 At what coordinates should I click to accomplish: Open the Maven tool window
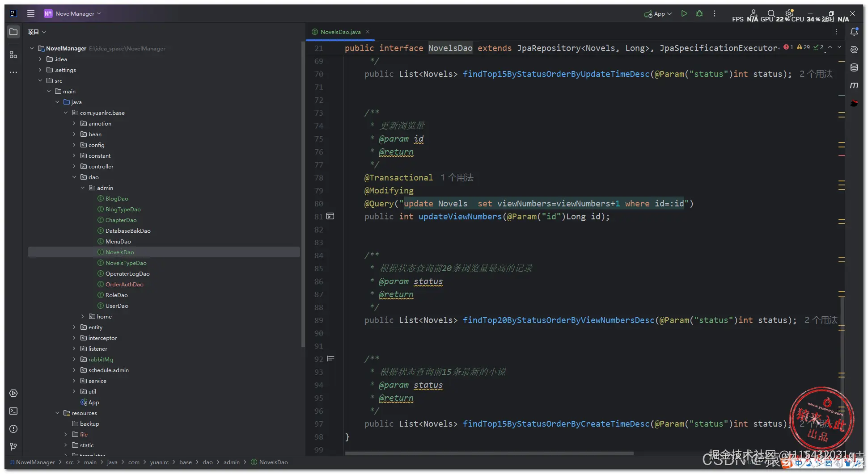tap(854, 85)
